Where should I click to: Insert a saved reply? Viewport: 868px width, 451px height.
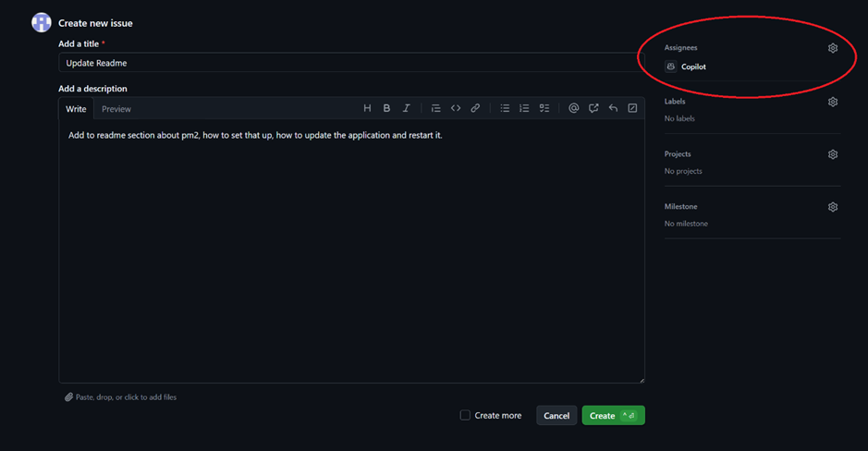[613, 108]
